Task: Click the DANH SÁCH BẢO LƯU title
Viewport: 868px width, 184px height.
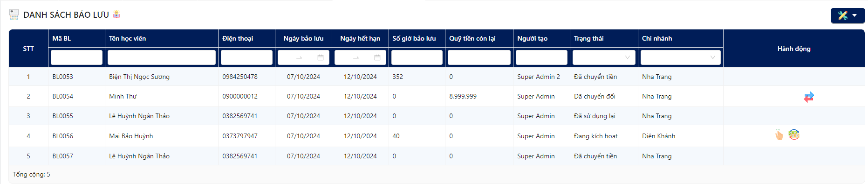Action: click(66, 14)
